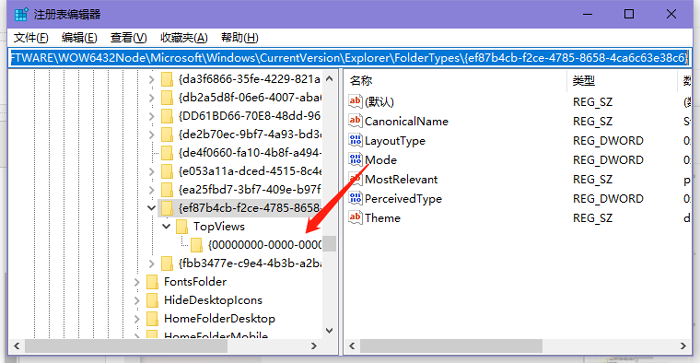Expand the {fbb3477e-c9e4-4b3b key
Screen dimensions: 700x363
click(151, 263)
